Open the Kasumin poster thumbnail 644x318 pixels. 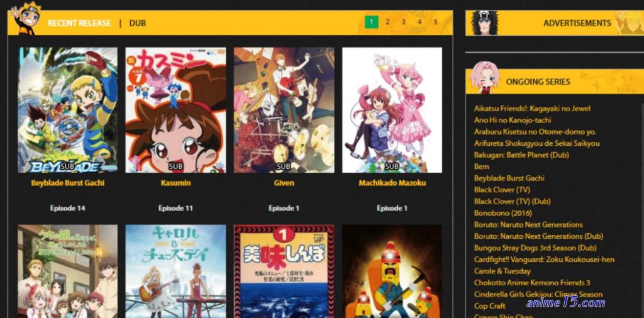[176, 110]
